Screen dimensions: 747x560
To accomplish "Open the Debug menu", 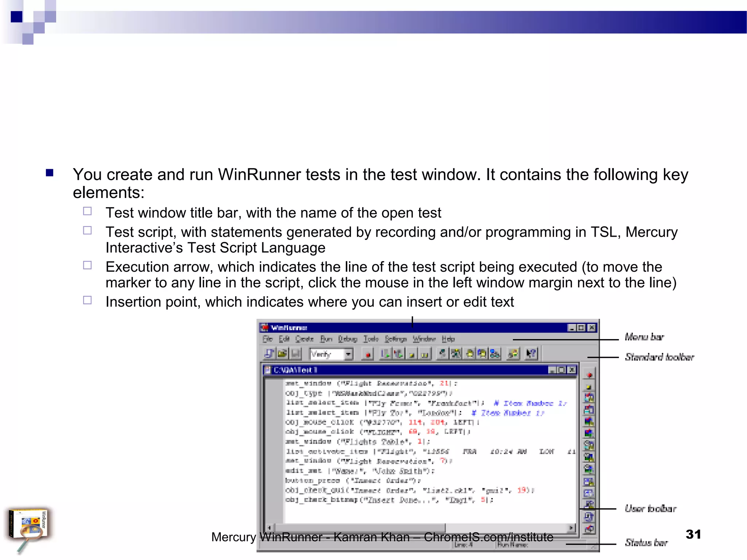I will (347, 339).
